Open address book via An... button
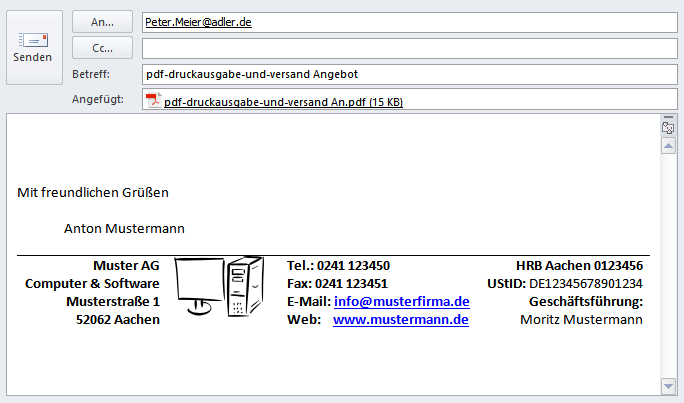Viewport: 684px width, 403px height. tap(102, 21)
